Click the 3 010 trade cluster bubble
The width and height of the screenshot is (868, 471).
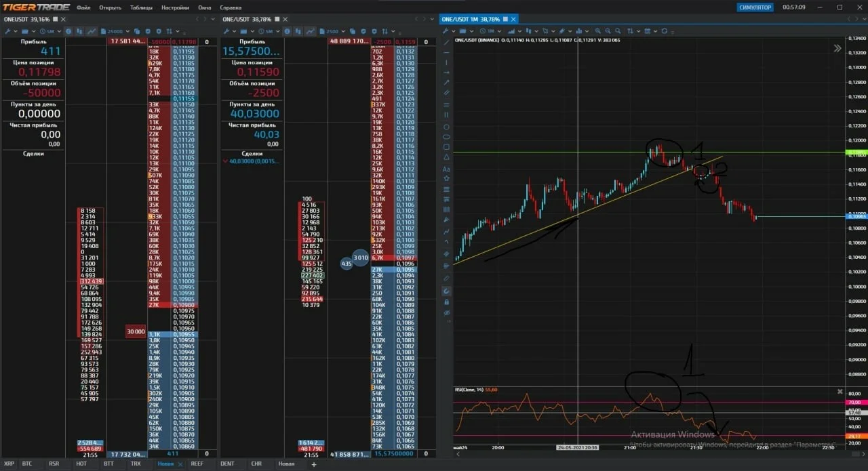pyautogui.click(x=361, y=258)
